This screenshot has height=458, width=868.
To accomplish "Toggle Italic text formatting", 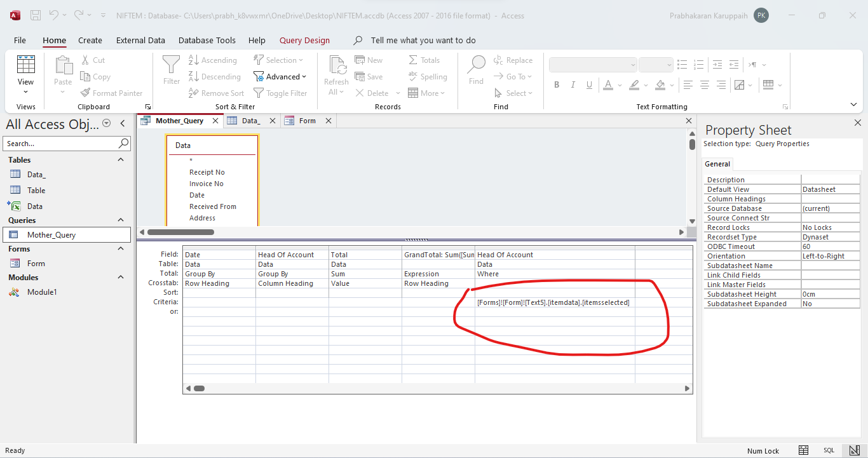I will (573, 84).
